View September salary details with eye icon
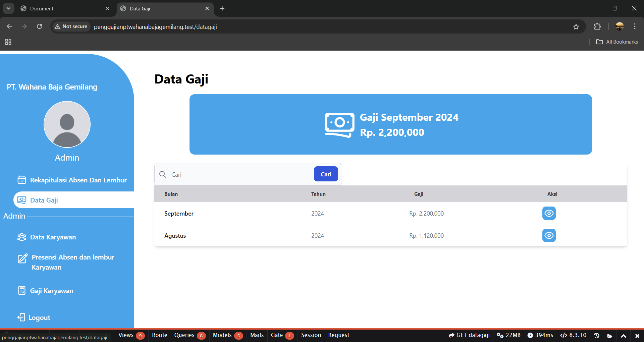Viewport: 644px width, 342px height. pos(549,213)
